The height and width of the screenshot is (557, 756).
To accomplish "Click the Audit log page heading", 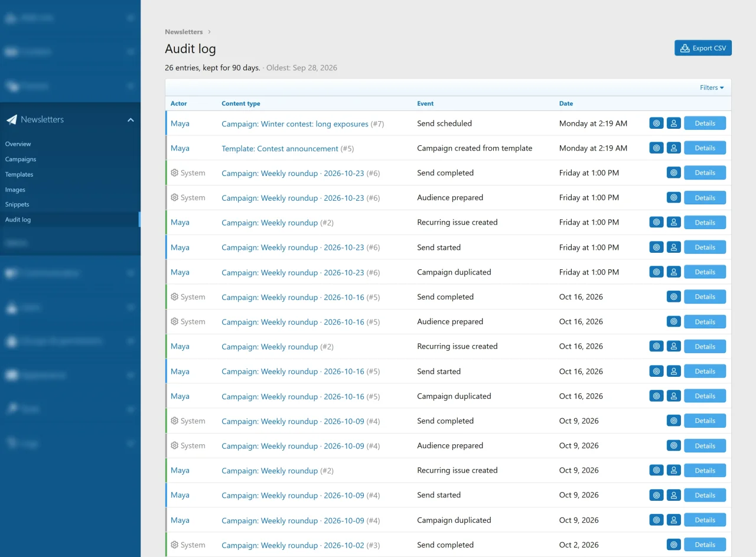I will (190, 49).
